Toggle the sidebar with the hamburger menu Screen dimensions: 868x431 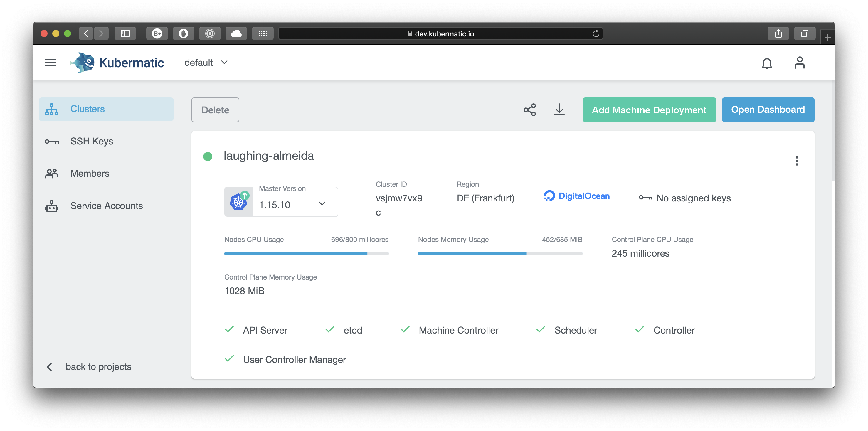pyautogui.click(x=51, y=63)
